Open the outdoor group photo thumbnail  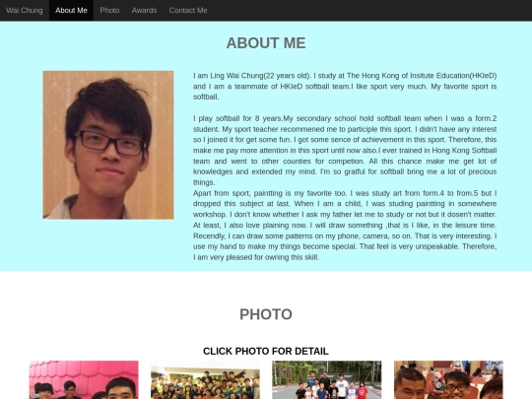click(x=327, y=379)
